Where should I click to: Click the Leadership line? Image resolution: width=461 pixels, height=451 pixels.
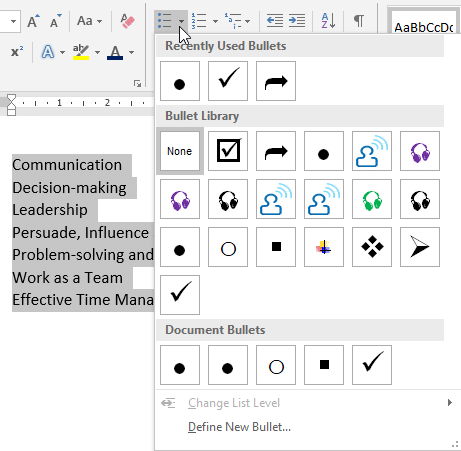coord(50,210)
